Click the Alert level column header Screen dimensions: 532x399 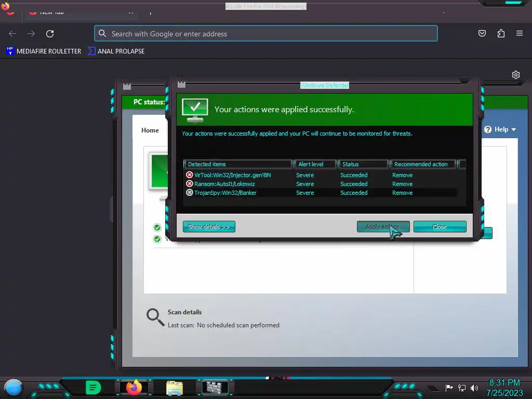pos(315,164)
